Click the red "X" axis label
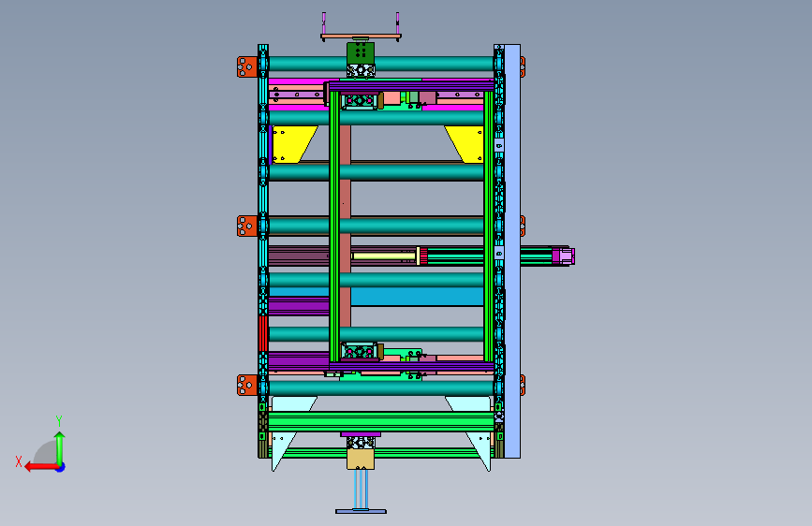The height and width of the screenshot is (526, 812). [x=19, y=461]
